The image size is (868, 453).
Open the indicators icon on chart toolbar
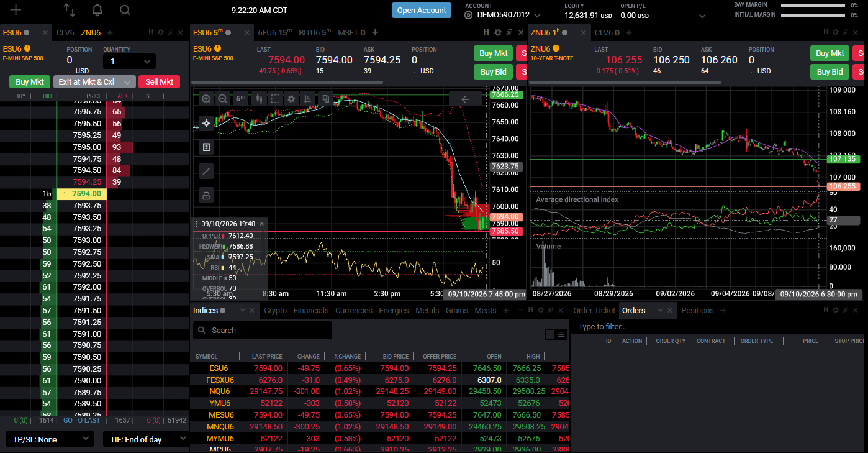[x=308, y=99]
